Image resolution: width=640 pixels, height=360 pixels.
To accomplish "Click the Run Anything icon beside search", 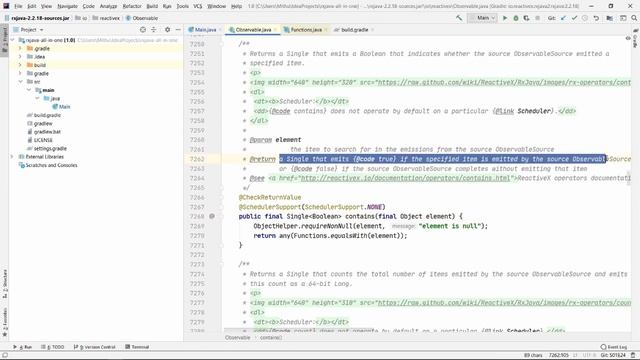I will (x=623, y=18).
